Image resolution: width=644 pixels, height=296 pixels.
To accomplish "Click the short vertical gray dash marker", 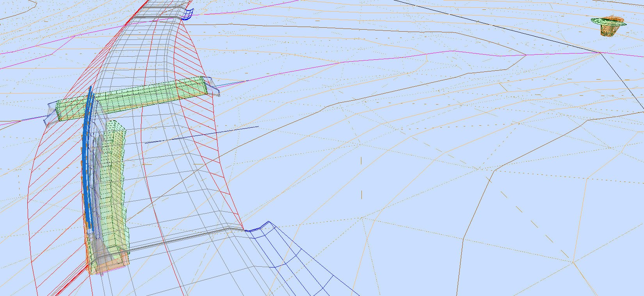I will pyautogui.click(x=361, y=160).
